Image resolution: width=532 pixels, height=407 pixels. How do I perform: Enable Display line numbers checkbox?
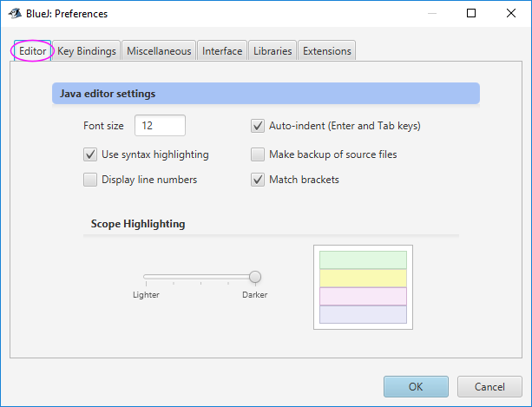point(90,180)
